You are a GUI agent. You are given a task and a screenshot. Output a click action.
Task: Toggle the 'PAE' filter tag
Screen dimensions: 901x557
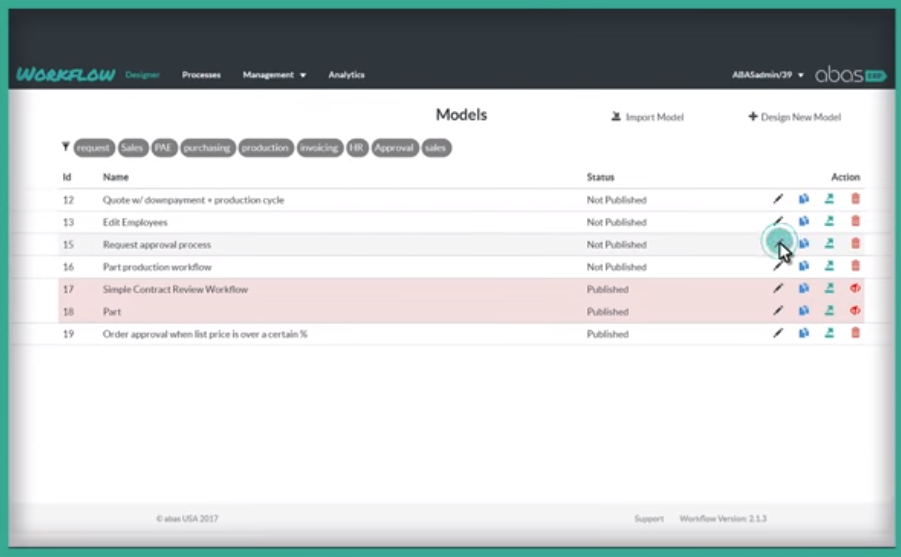(164, 148)
